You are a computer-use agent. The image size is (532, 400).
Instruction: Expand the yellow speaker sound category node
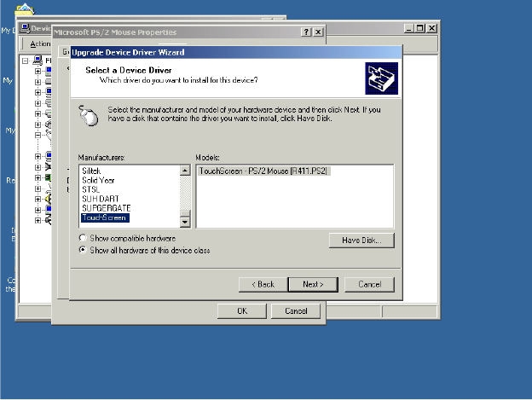[x=38, y=200]
